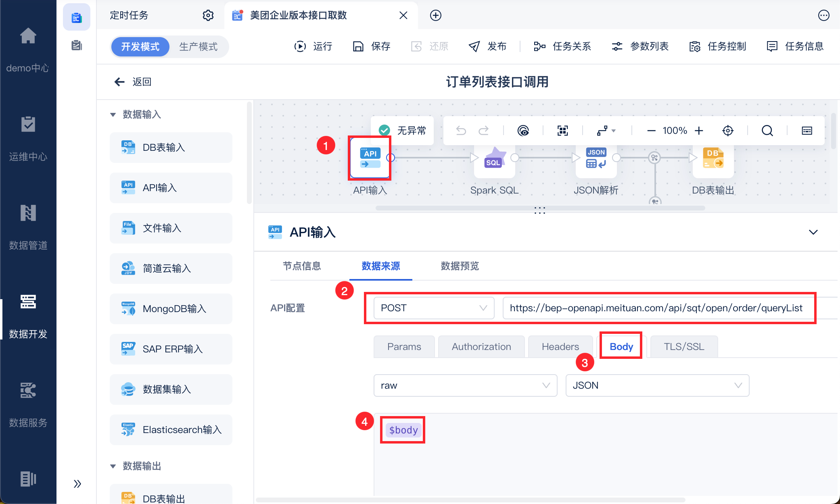Open settings gear next to 定时任务
The width and height of the screenshot is (840, 504).
point(208,15)
